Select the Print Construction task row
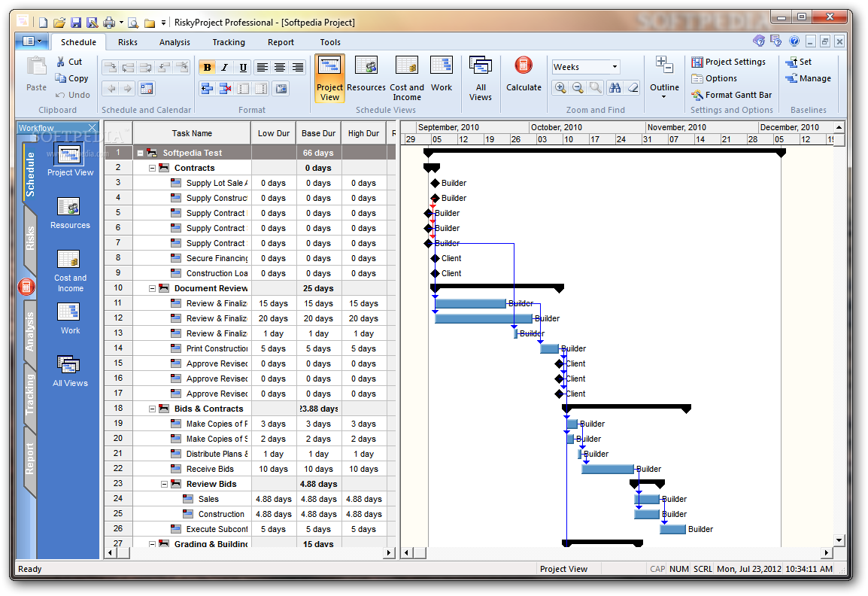This screenshot has height=596, width=868. point(250,348)
